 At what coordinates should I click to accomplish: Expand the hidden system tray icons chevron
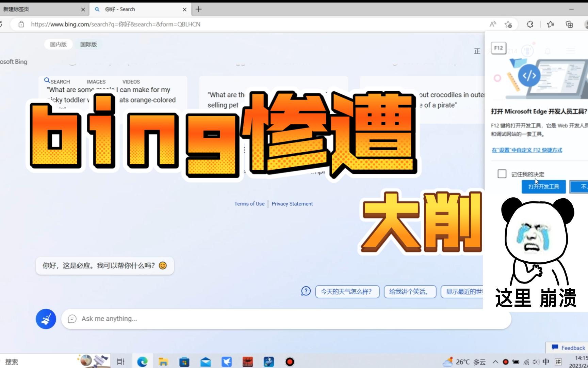(495, 362)
